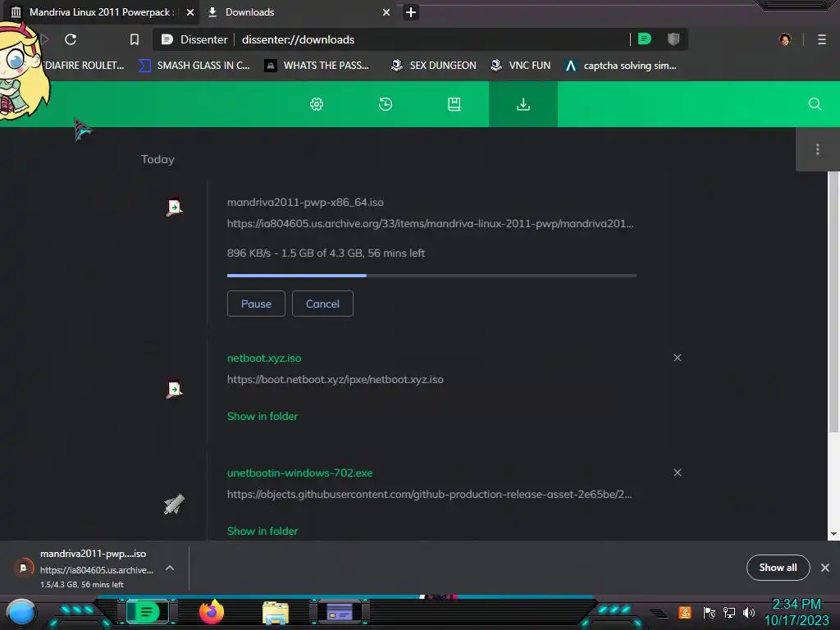Screen dimensions: 840x630
Task: Open the SMASH GLASS IN C... bookmark
Action: click(x=194, y=66)
